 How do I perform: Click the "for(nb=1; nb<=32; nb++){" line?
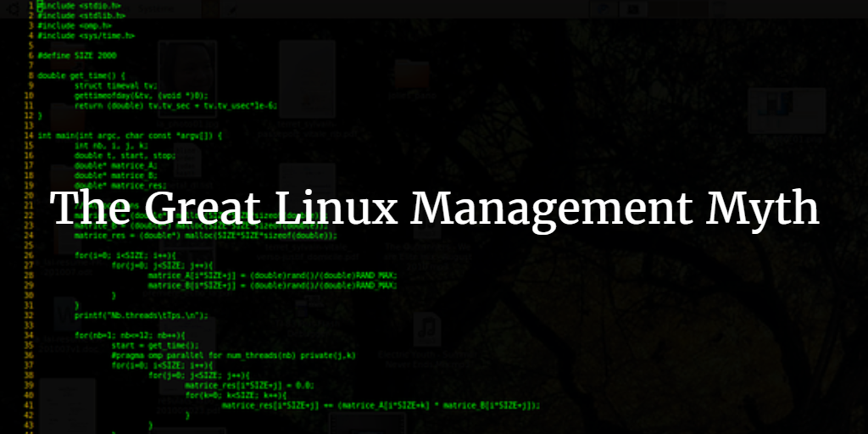[130, 336]
